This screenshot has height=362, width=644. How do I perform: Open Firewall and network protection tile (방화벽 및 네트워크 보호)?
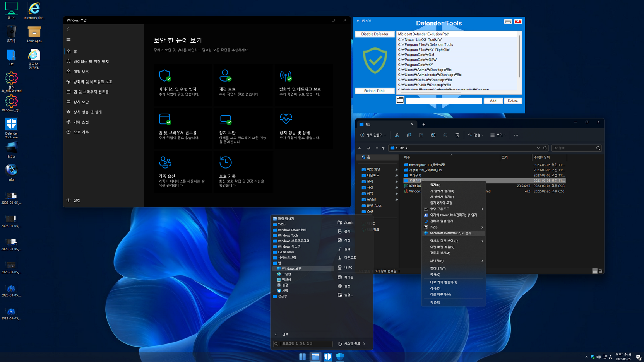click(303, 84)
